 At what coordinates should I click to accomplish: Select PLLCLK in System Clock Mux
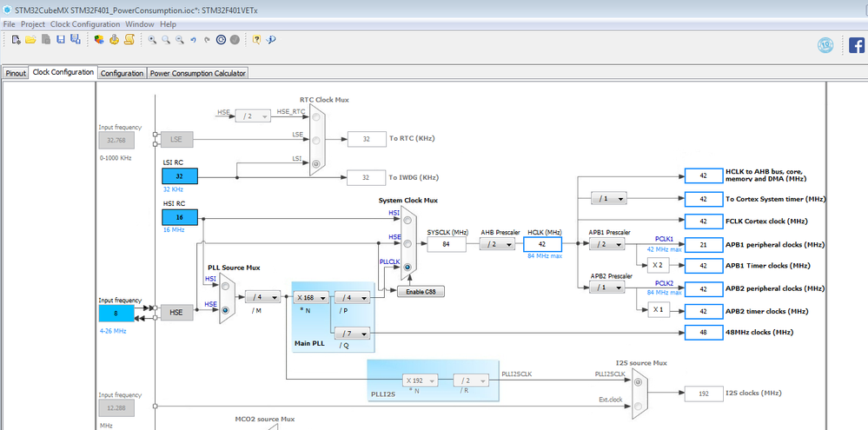408,267
